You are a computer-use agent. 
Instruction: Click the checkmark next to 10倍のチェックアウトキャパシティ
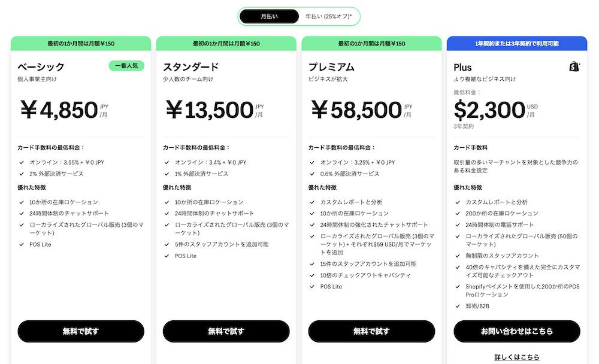(x=313, y=274)
